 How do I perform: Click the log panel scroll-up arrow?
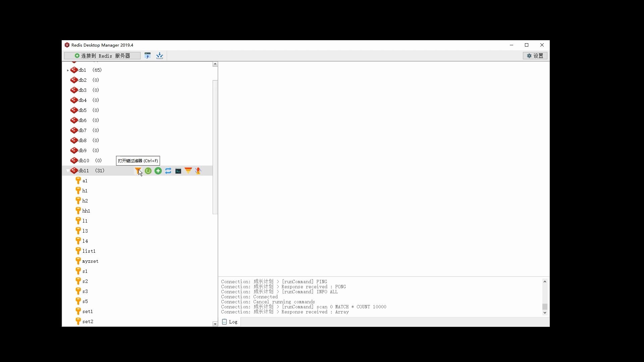545,282
